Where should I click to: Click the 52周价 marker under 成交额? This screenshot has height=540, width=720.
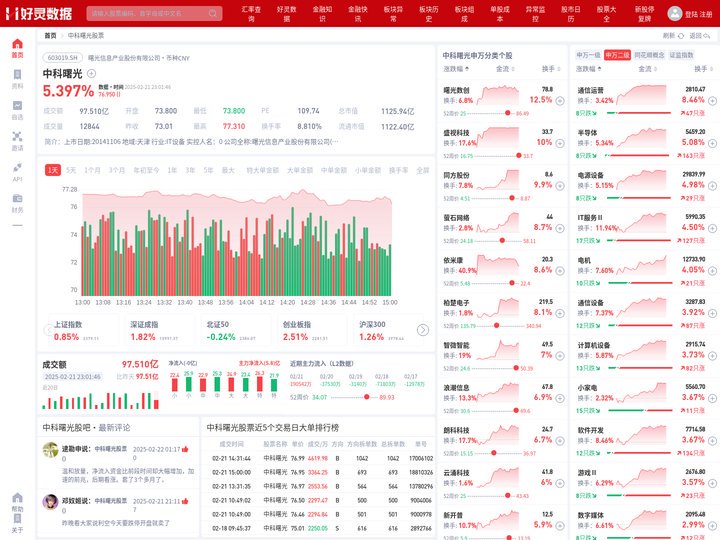[366, 397]
